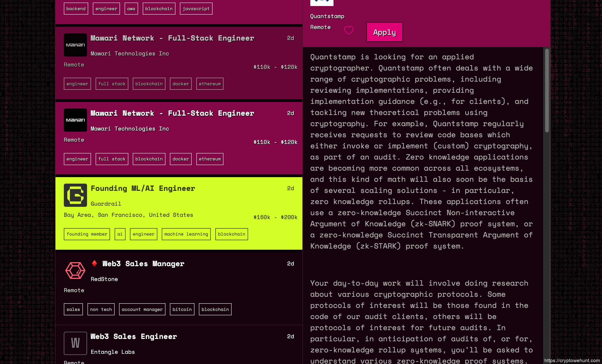Click the account manager tag
The height and width of the screenshot is (364, 602).
[142, 309]
